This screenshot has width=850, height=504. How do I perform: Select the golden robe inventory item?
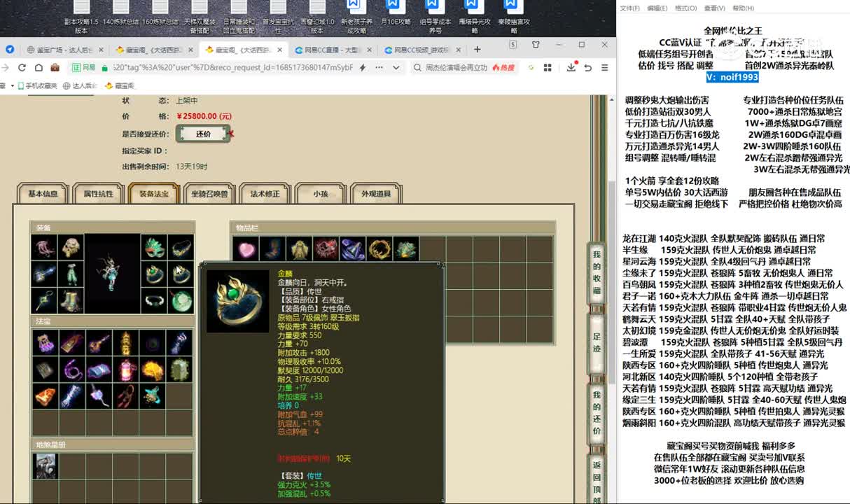[300, 249]
